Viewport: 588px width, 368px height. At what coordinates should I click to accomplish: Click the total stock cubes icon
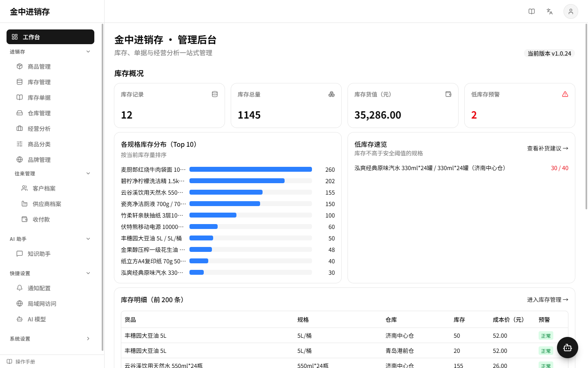point(332,94)
